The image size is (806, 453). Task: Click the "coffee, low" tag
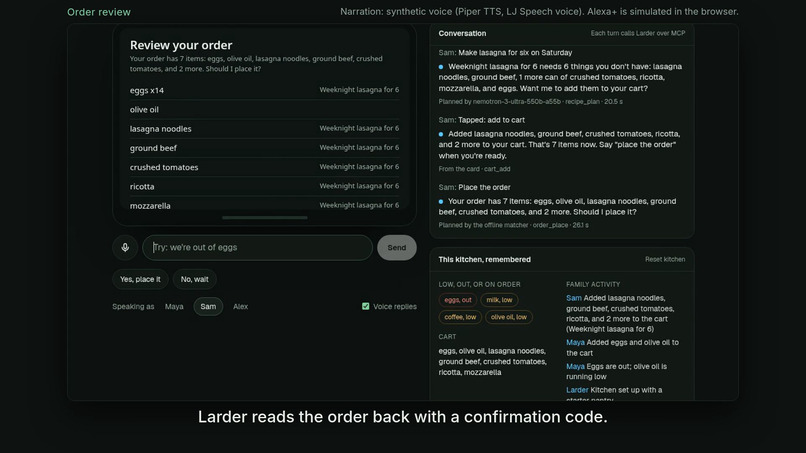click(460, 317)
